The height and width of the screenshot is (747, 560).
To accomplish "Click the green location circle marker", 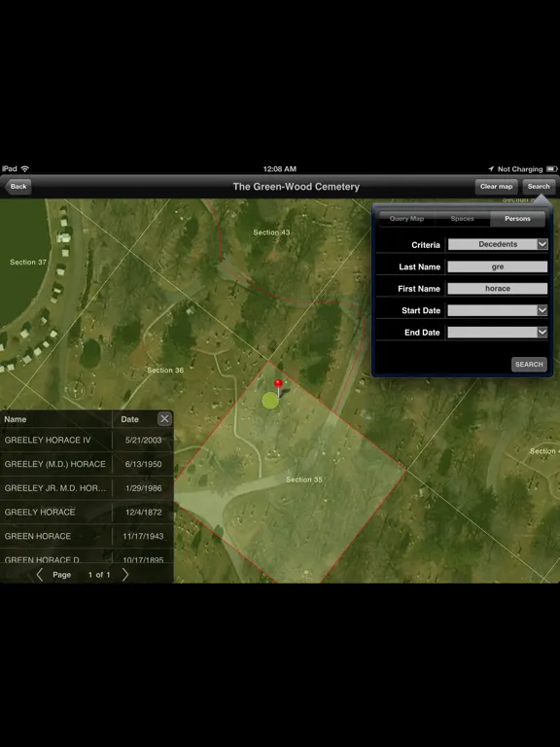I will 270,401.
